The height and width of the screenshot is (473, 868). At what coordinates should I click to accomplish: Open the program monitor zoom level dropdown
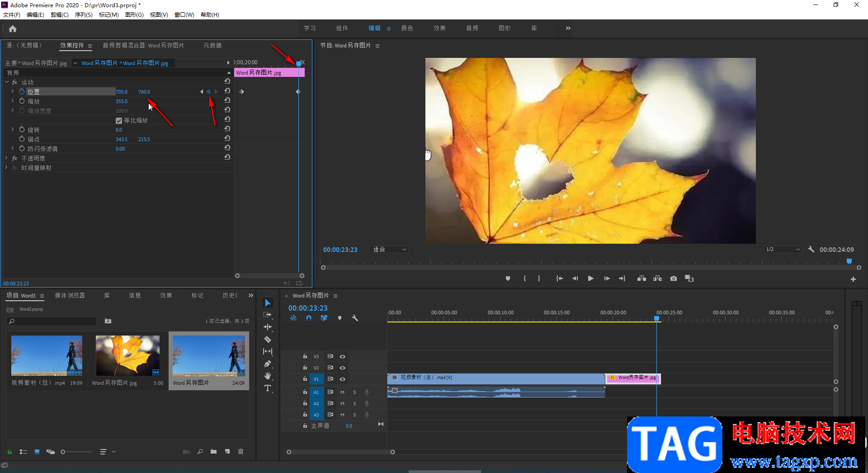point(389,250)
